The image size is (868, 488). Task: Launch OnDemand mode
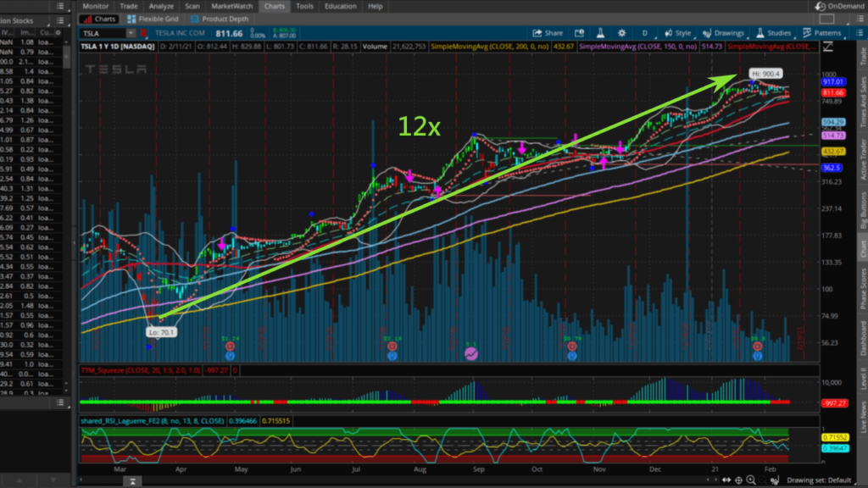tap(839, 6)
